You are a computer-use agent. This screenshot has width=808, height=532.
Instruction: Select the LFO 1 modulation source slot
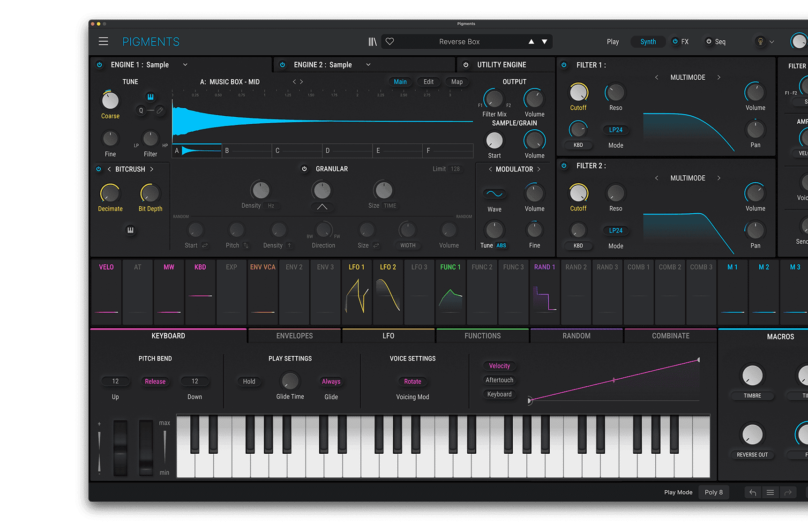357,292
